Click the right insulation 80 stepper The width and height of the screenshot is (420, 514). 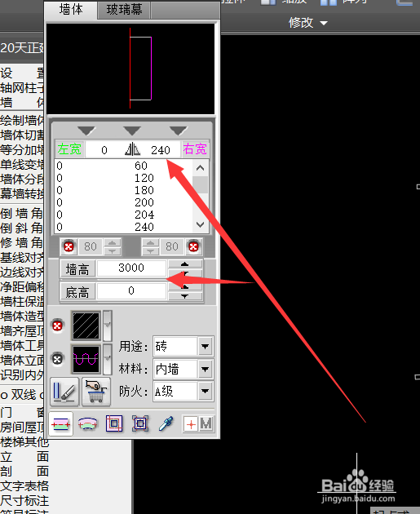150,246
